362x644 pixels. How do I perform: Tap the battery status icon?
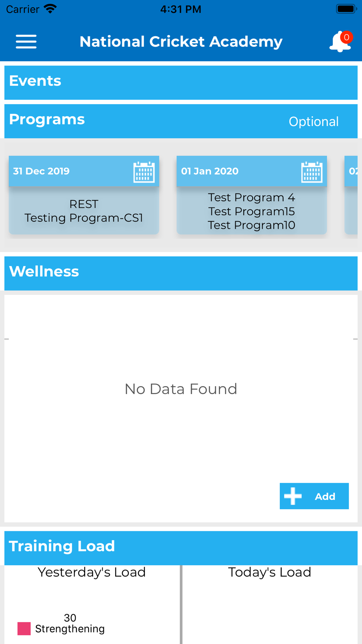coord(346,9)
